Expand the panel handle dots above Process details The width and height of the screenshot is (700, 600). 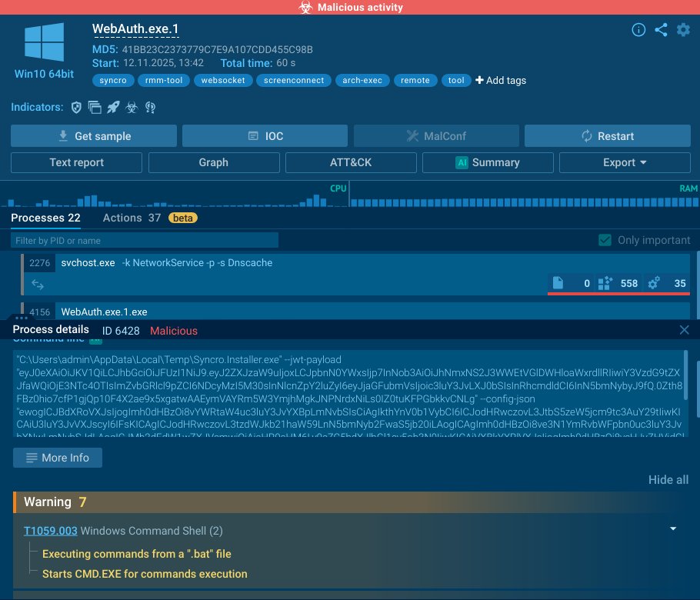click(22, 318)
